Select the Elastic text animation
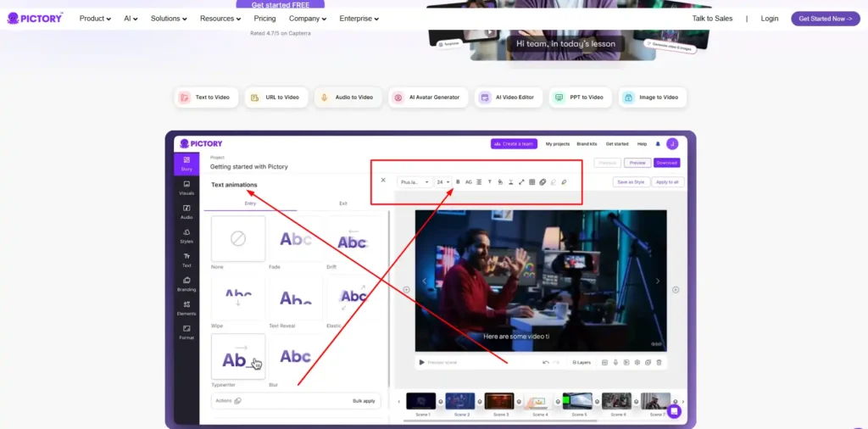This screenshot has width=868, height=429. [353, 298]
